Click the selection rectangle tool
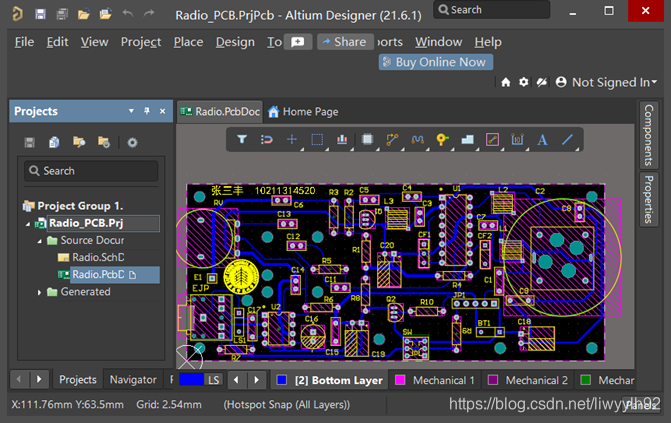 coord(317,140)
